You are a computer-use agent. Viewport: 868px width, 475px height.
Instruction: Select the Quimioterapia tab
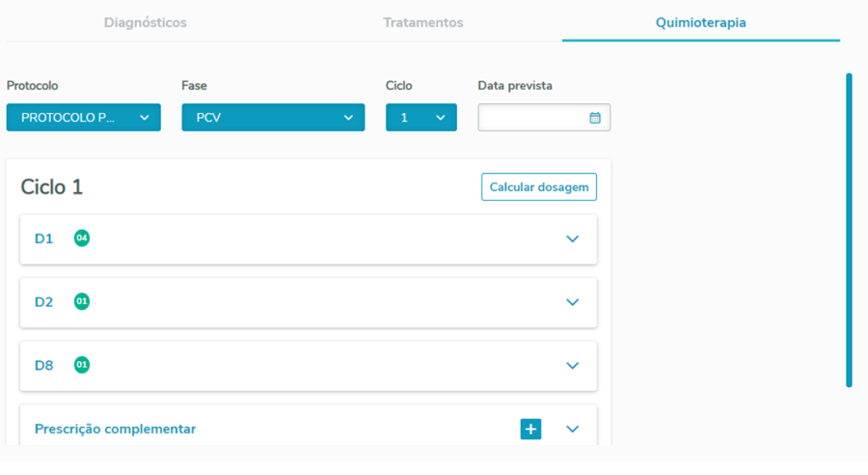click(x=701, y=23)
